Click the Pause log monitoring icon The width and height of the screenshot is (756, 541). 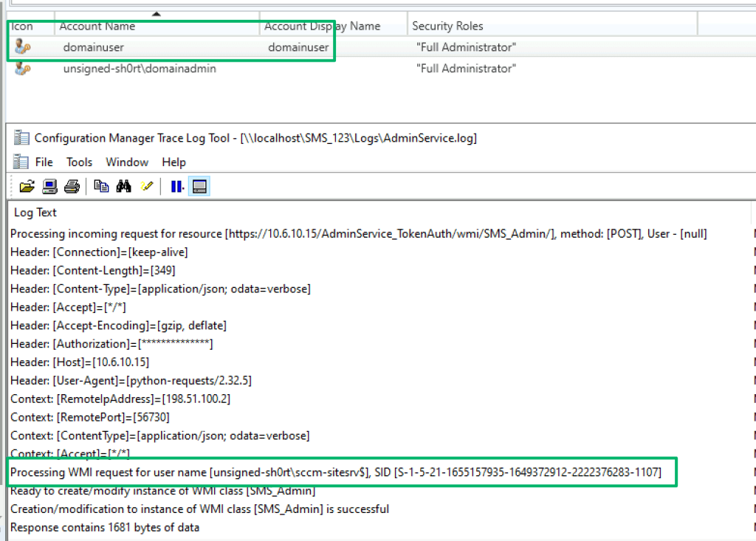click(177, 187)
